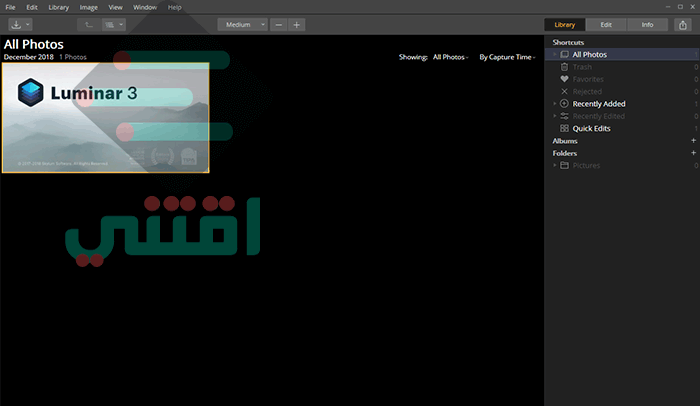
Task: Click the Recently Edited sliders icon
Action: (564, 116)
